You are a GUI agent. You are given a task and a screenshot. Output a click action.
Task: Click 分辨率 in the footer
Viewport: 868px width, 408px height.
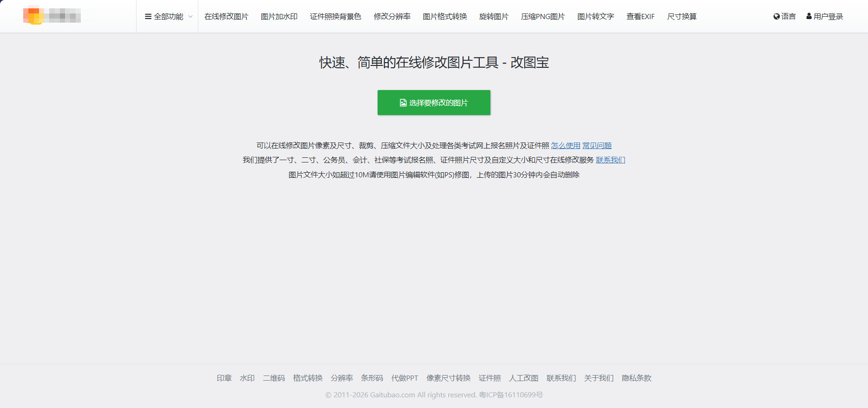tap(342, 378)
